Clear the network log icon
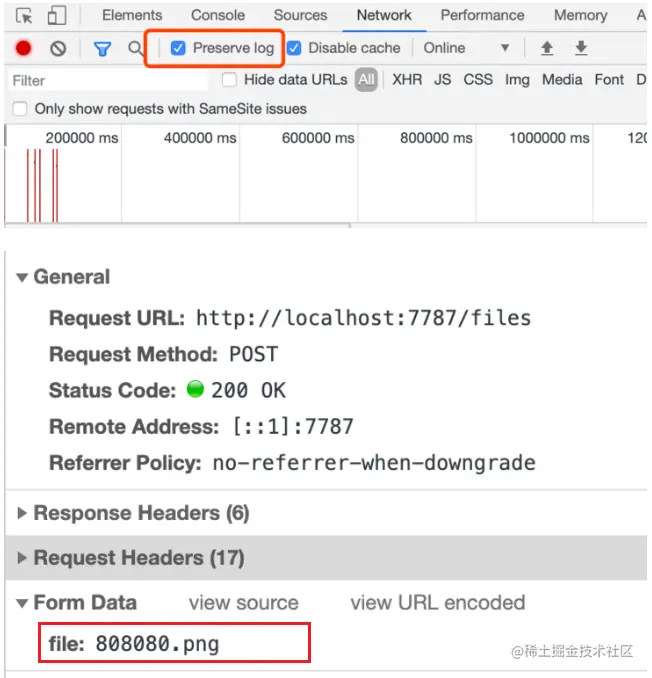This screenshot has height=678, width=652. (x=58, y=48)
